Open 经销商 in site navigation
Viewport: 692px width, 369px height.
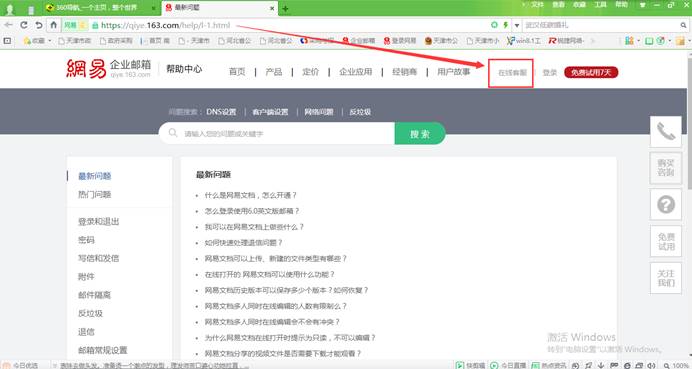[x=405, y=72]
